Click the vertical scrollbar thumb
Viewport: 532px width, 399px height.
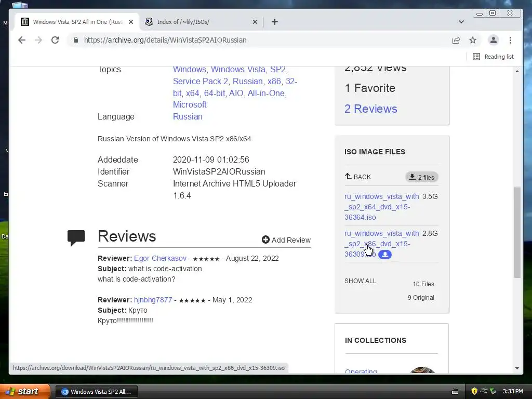517,232
